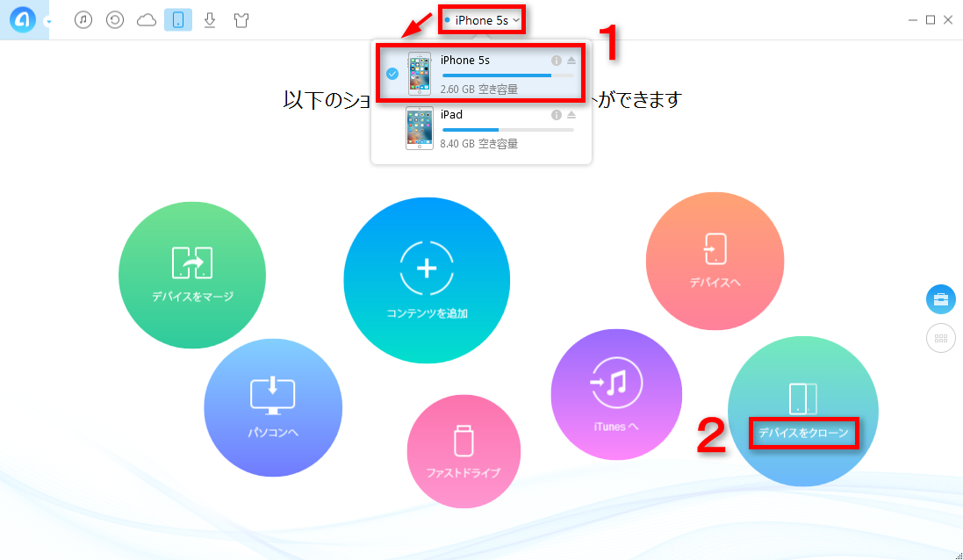Expand the iPhone 5s device selector dropdown

click(482, 20)
